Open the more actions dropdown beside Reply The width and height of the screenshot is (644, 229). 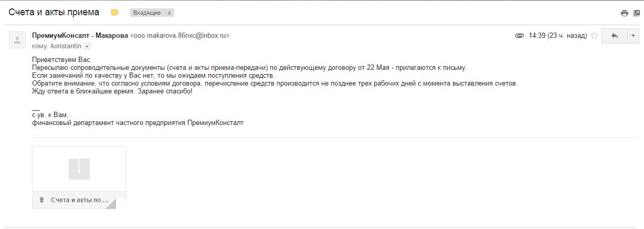pos(632,36)
